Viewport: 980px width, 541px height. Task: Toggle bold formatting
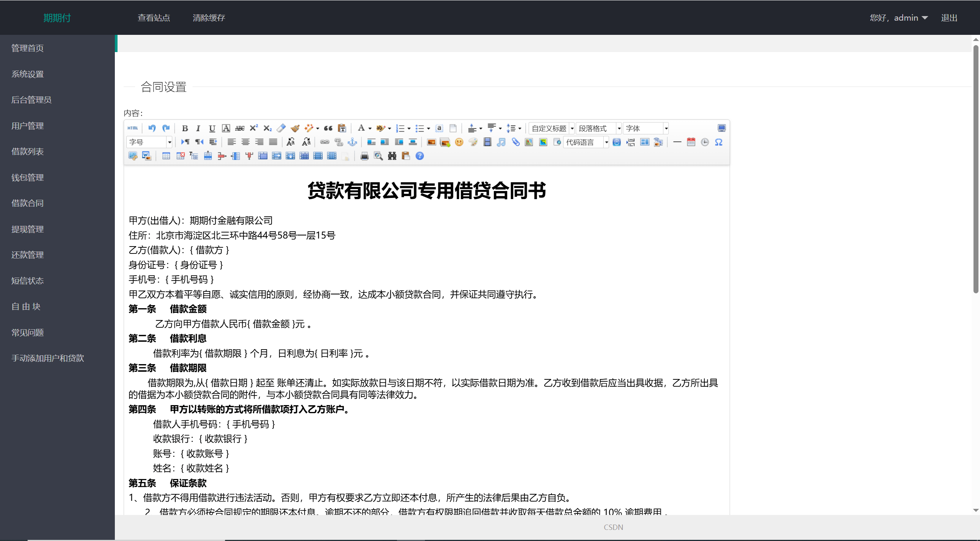185,128
